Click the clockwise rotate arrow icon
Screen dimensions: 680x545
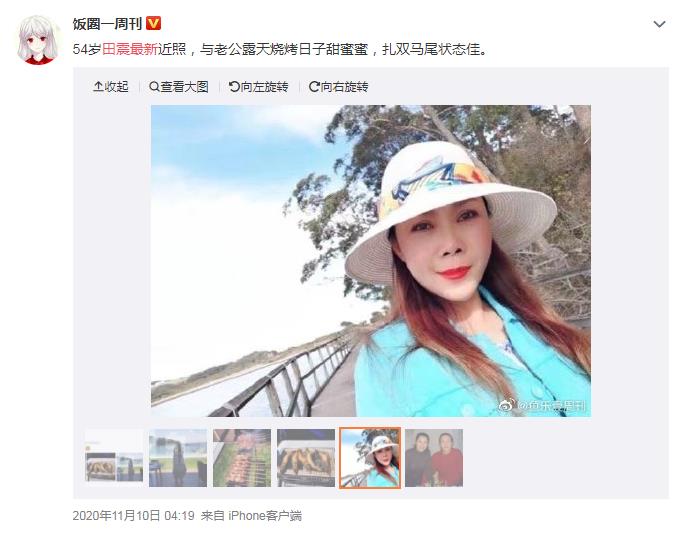(314, 87)
